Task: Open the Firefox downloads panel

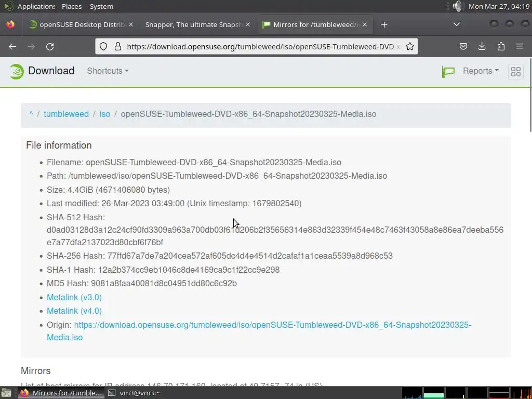Action: (482, 46)
